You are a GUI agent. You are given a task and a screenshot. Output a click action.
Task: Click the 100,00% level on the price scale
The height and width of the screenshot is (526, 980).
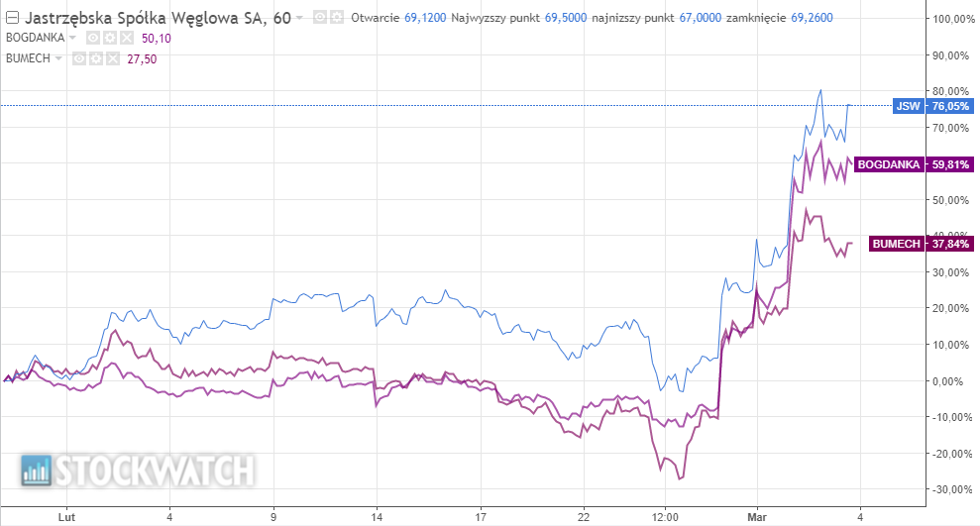tap(951, 20)
